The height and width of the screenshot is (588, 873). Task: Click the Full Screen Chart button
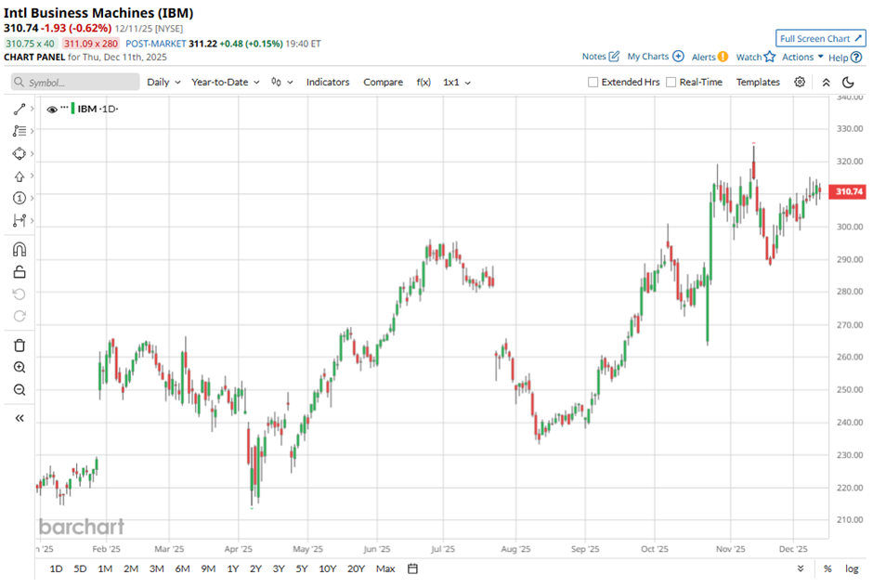820,38
